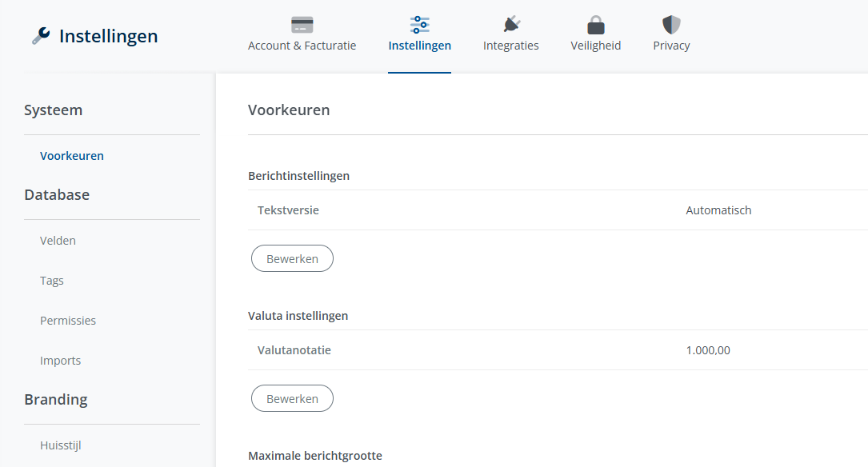The height and width of the screenshot is (467, 868).
Task: Open the Privacy tab
Action: [x=671, y=46]
